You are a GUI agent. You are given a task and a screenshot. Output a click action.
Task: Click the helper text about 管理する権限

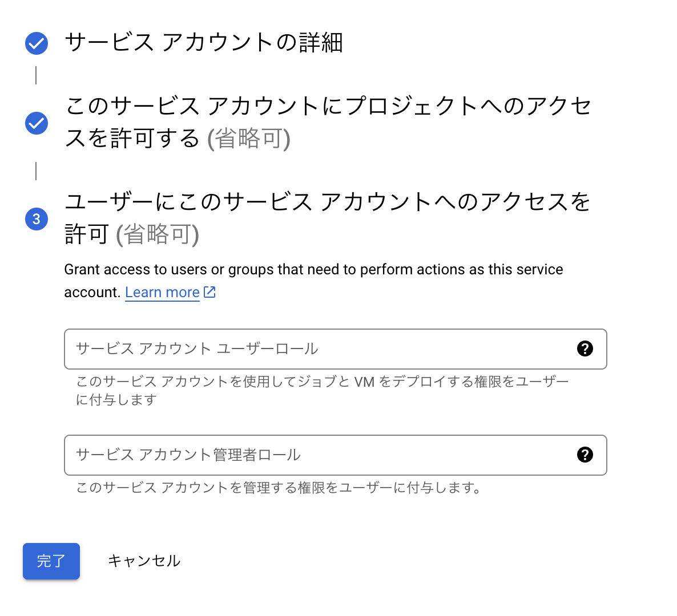(x=279, y=488)
